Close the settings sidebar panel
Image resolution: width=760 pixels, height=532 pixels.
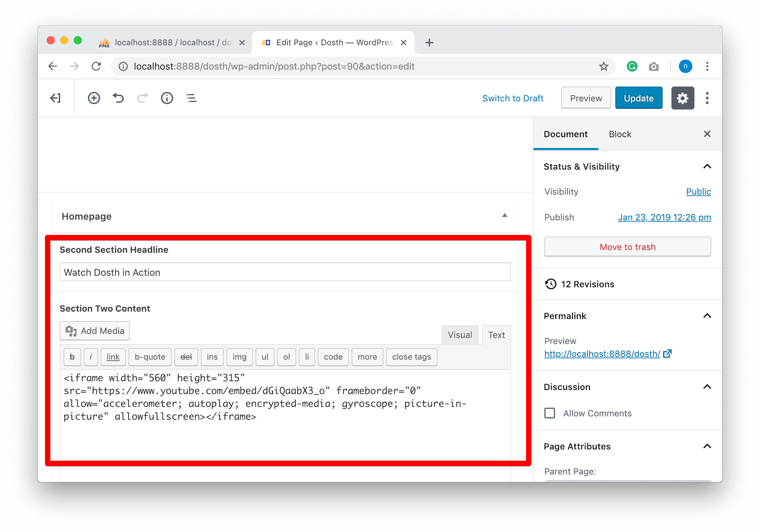(707, 134)
